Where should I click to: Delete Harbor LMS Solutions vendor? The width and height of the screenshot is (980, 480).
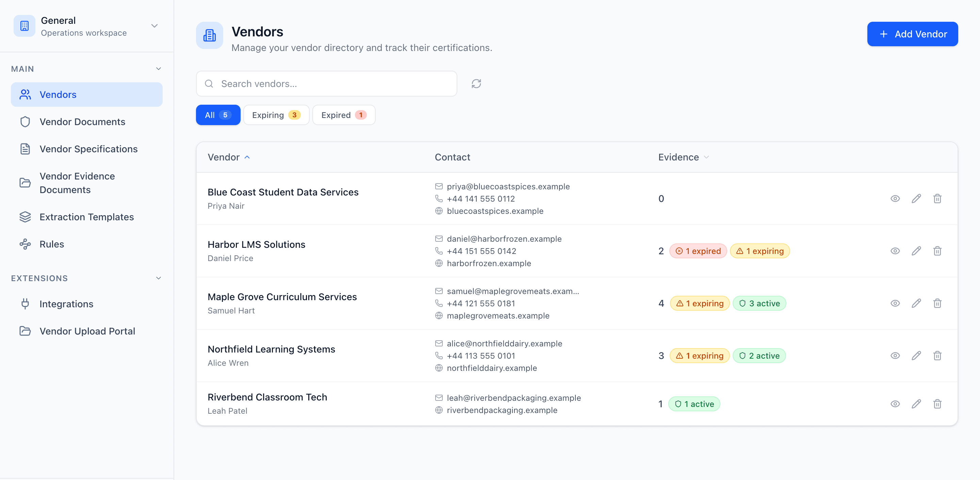937,251
